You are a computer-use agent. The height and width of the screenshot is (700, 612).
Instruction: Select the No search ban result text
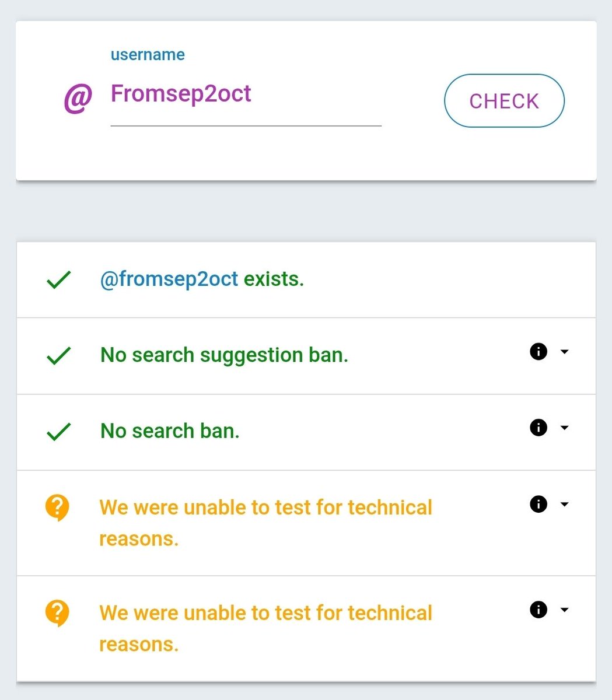click(x=170, y=431)
